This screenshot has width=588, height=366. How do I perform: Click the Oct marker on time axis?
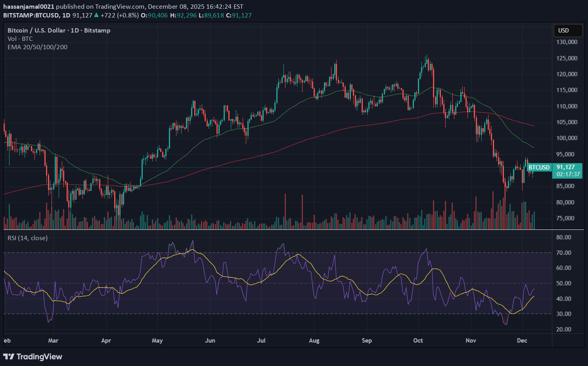coord(418,341)
